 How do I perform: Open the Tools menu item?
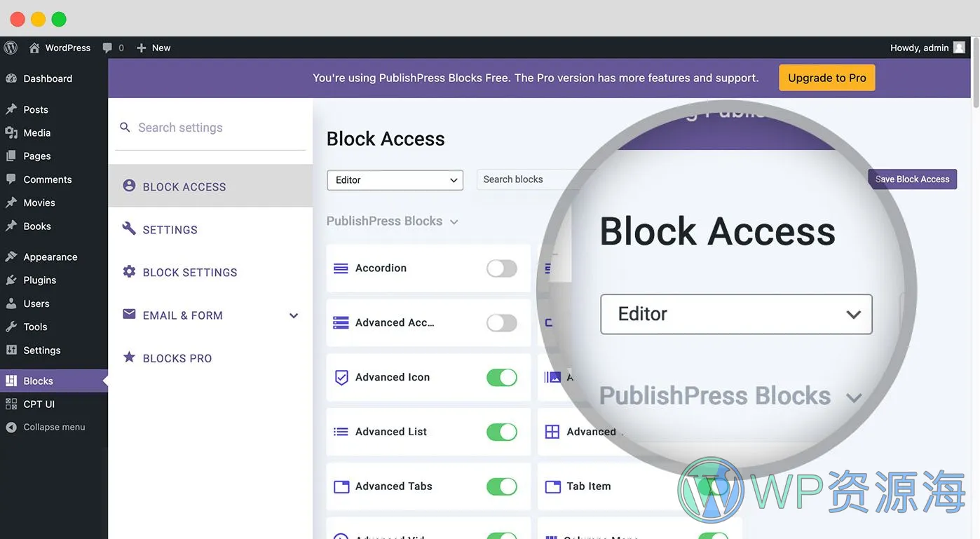point(54,327)
